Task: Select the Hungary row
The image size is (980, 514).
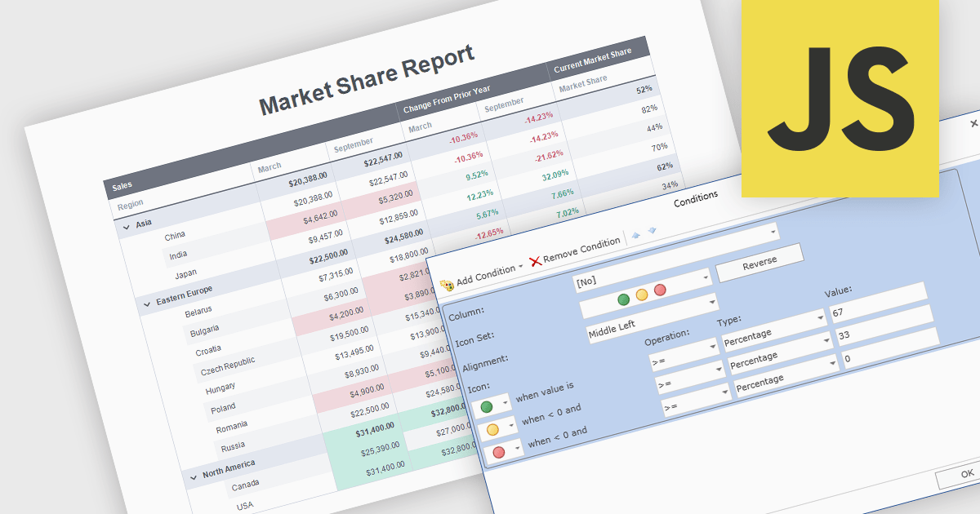Action: pos(220,387)
